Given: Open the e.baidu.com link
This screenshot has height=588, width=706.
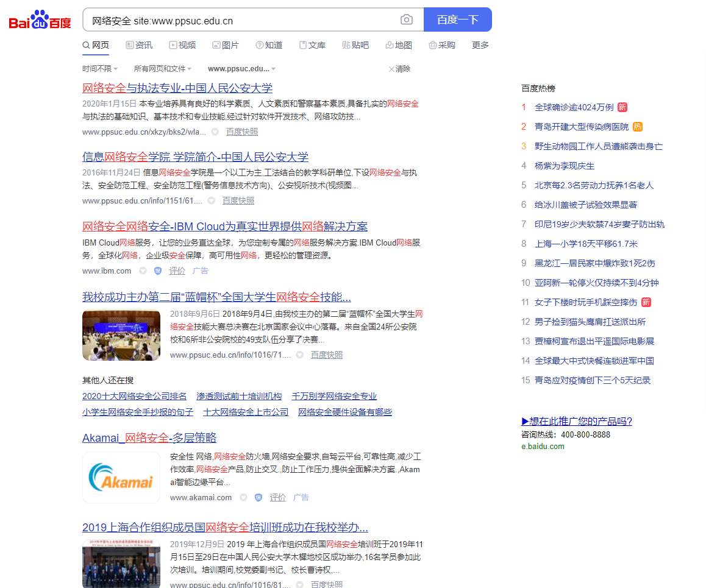Looking at the screenshot, I should [543, 446].
